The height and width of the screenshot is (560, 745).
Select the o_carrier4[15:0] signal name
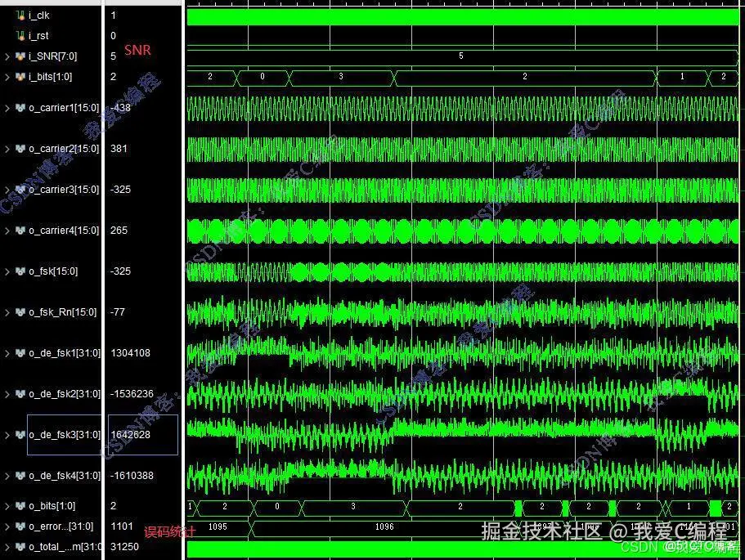click(64, 231)
